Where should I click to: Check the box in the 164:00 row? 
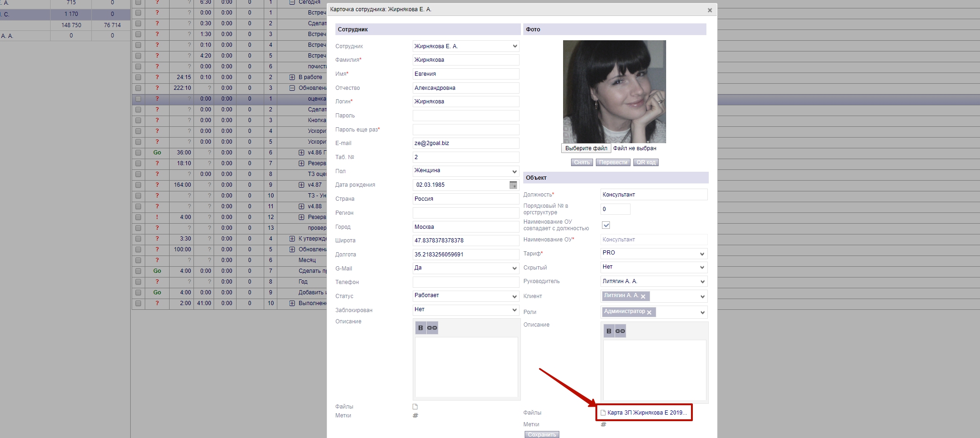138,185
